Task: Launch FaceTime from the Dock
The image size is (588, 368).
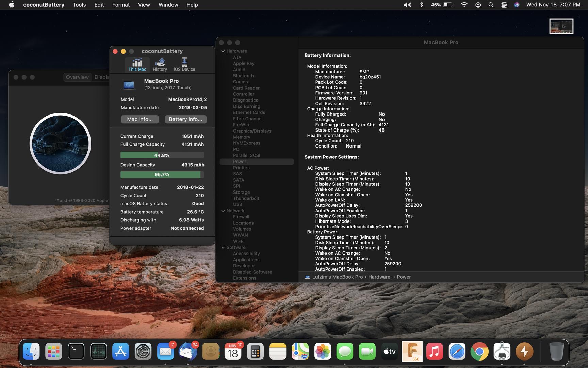Action: [367, 351]
